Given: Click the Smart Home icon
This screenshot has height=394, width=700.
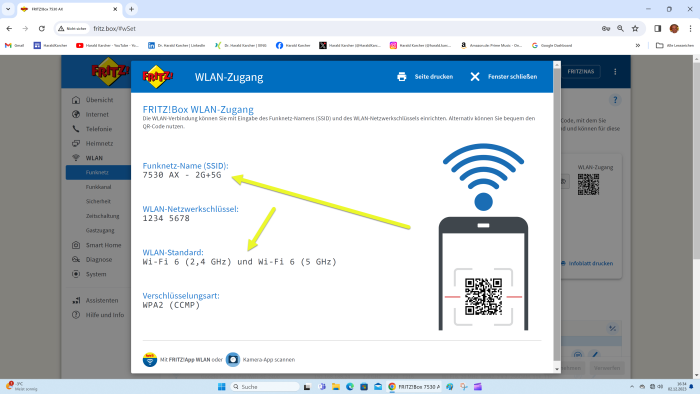Looking at the screenshot, I should point(76,245).
